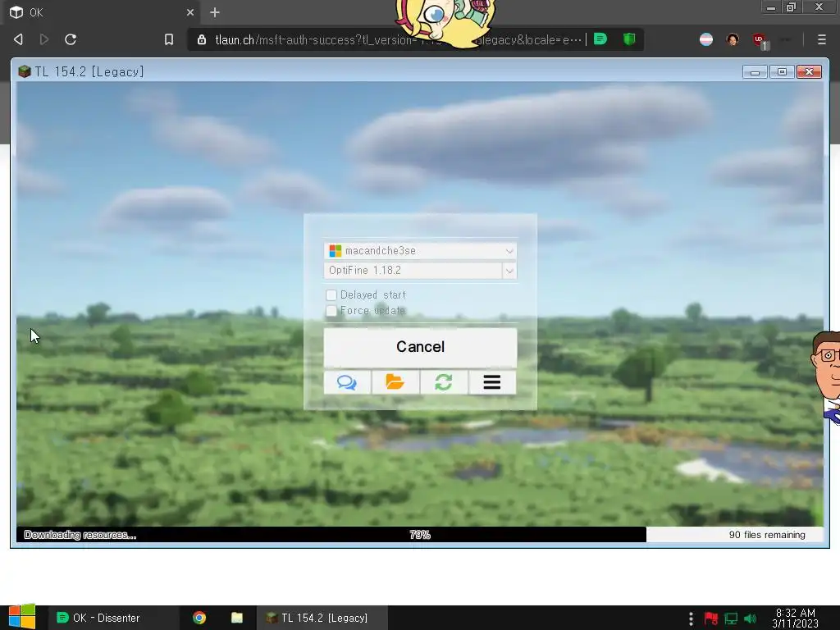
Task: Open the Windows Start menu
Action: click(21, 617)
